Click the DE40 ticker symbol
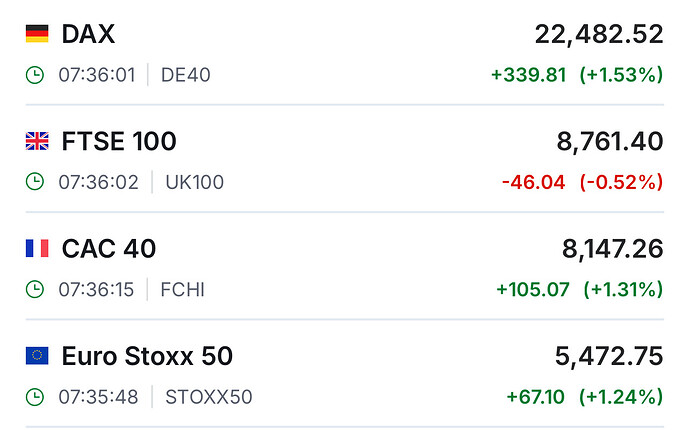The width and height of the screenshot is (690, 430). click(186, 75)
